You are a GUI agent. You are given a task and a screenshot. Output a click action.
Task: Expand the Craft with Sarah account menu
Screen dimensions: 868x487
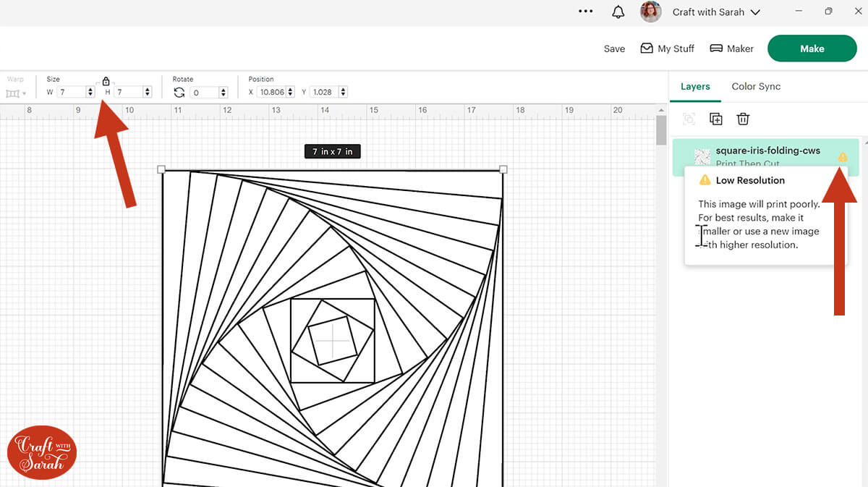[716, 12]
